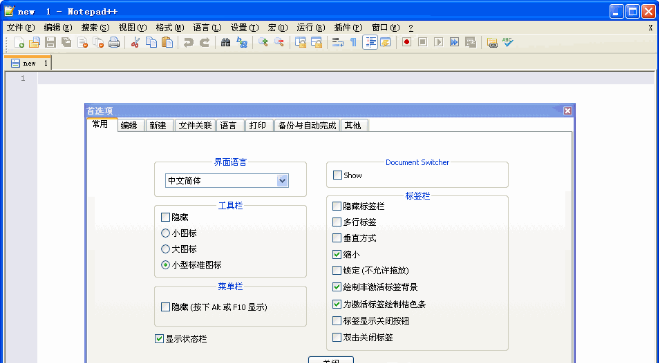The height and width of the screenshot is (363, 659).
Task: Toggle synchronized vertical scrolling icon
Action: click(300, 42)
